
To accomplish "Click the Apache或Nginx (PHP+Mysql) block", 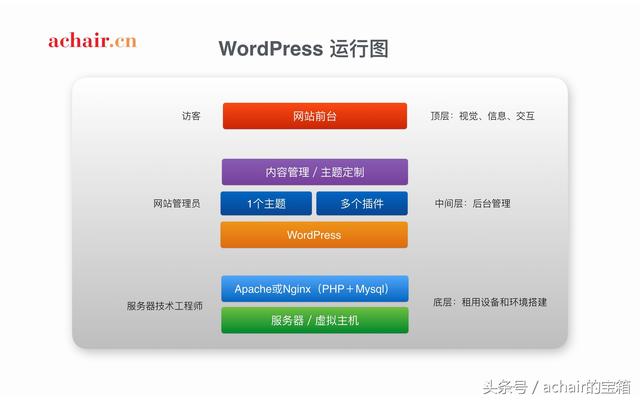I will click(x=315, y=289).
